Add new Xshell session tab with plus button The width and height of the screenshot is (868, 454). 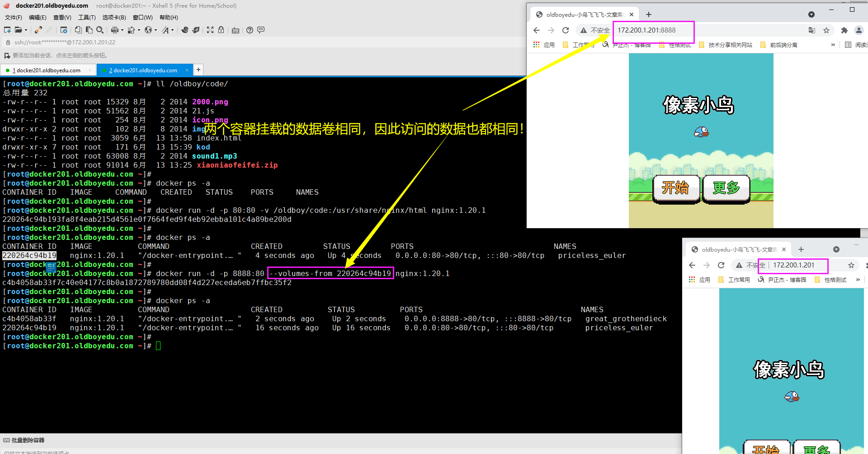pos(198,70)
